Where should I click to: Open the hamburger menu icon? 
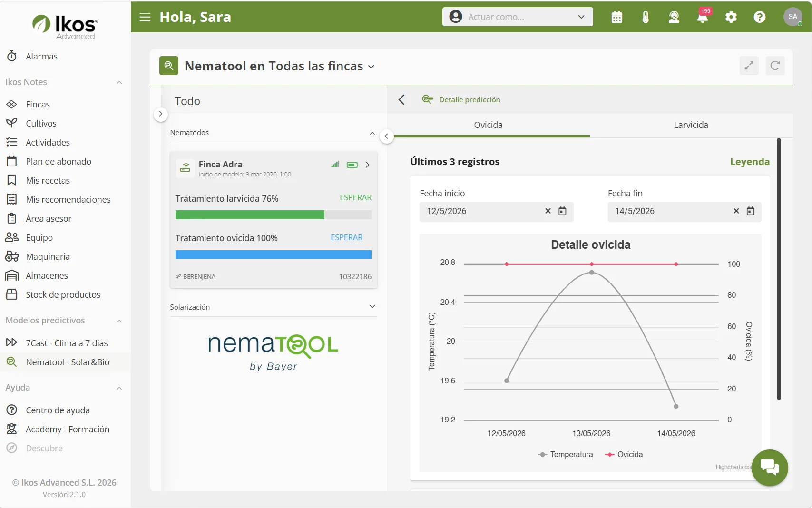[x=145, y=17]
